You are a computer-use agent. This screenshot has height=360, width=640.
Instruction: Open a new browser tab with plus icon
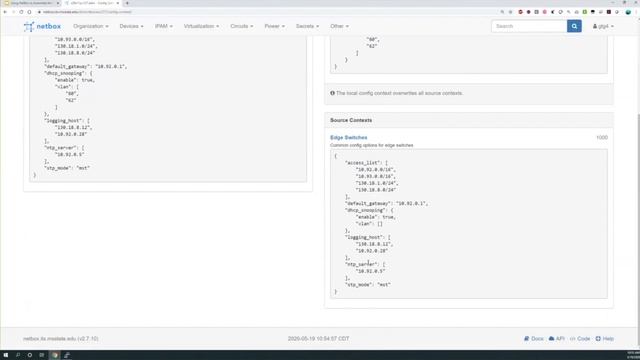tap(127, 3)
